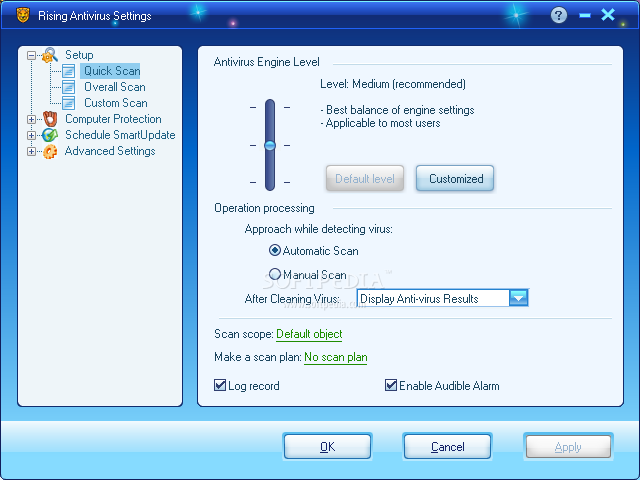Click the Default level button
Viewport: 640px width, 480px height.
pyautogui.click(x=365, y=178)
